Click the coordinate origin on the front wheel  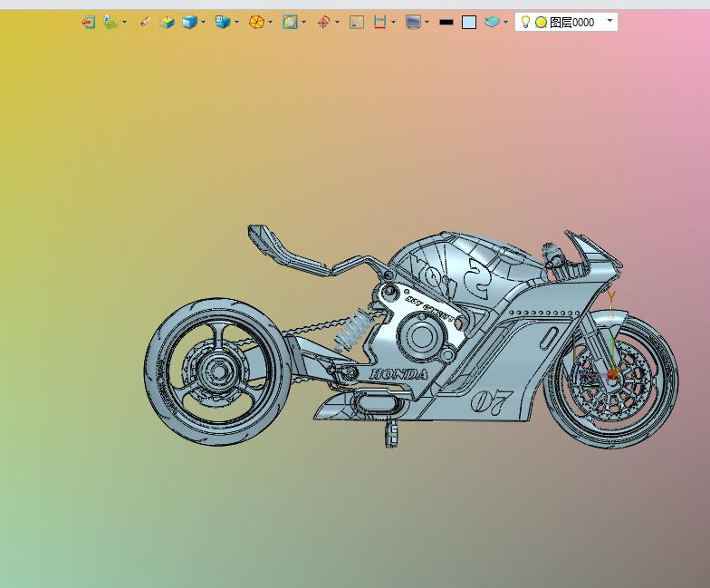tap(612, 373)
